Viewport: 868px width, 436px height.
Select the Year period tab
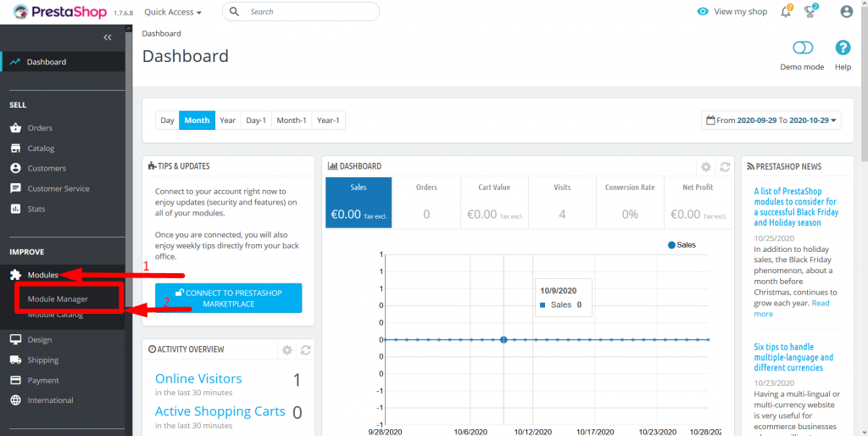pyautogui.click(x=228, y=120)
